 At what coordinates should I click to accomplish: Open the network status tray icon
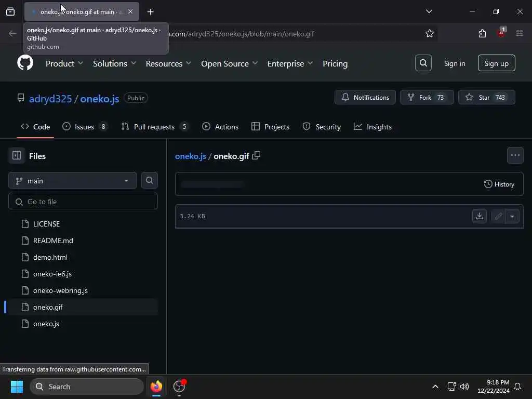(451, 387)
